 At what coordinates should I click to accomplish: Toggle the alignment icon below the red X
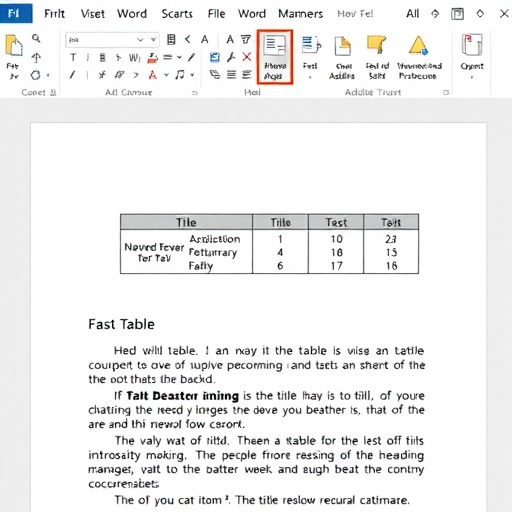247,75
